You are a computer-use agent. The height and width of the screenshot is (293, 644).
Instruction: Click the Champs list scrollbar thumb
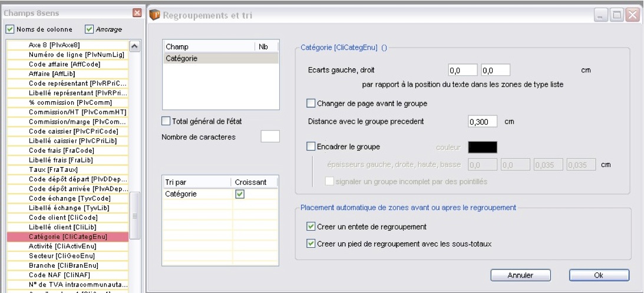(x=135, y=215)
